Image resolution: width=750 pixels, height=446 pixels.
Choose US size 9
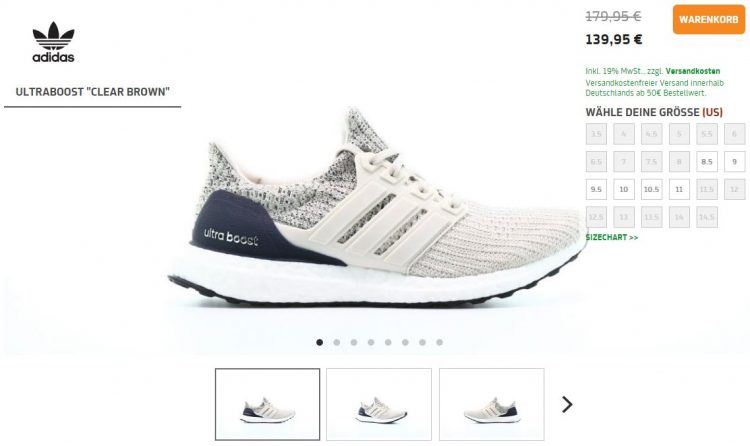(734, 162)
